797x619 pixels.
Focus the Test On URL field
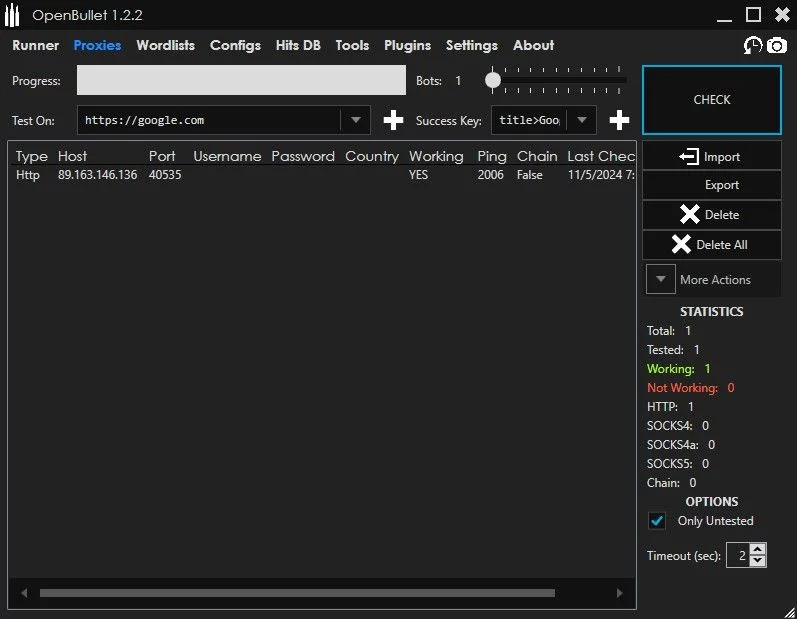point(208,120)
